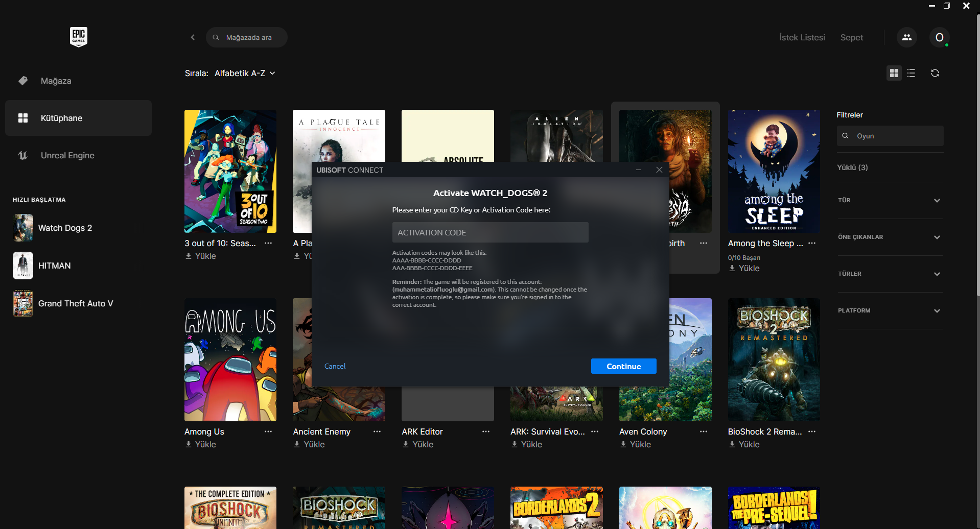The image size is (980, 529).
Task: Open İstek Listesi wishlist
Action: tap(802, 37)
